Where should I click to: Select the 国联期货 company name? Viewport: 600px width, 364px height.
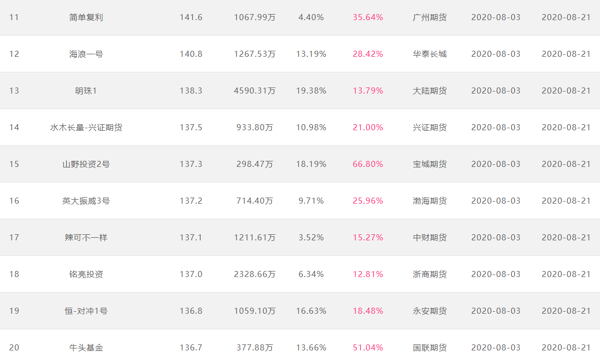pyautogui.click(x=430, y=347)
